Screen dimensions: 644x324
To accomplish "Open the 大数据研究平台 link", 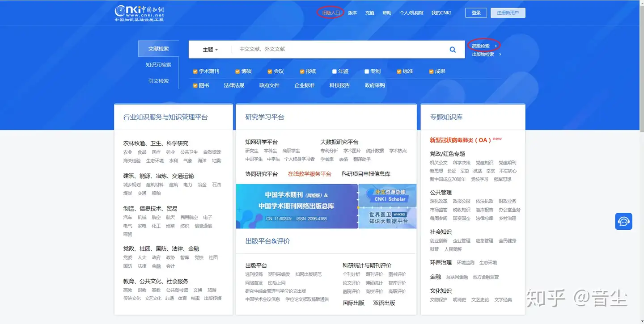I will tap(339, 142).
